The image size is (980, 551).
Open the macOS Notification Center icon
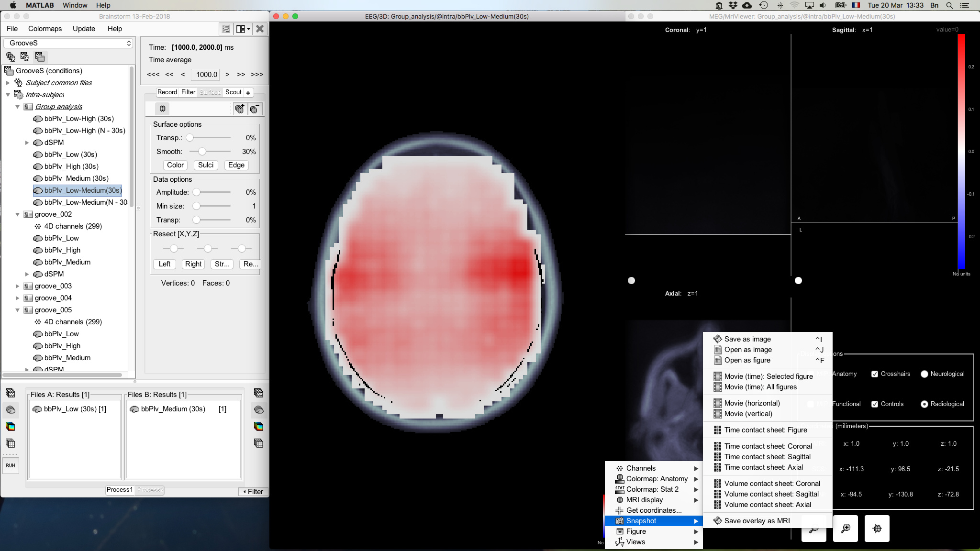click(965, 5)
